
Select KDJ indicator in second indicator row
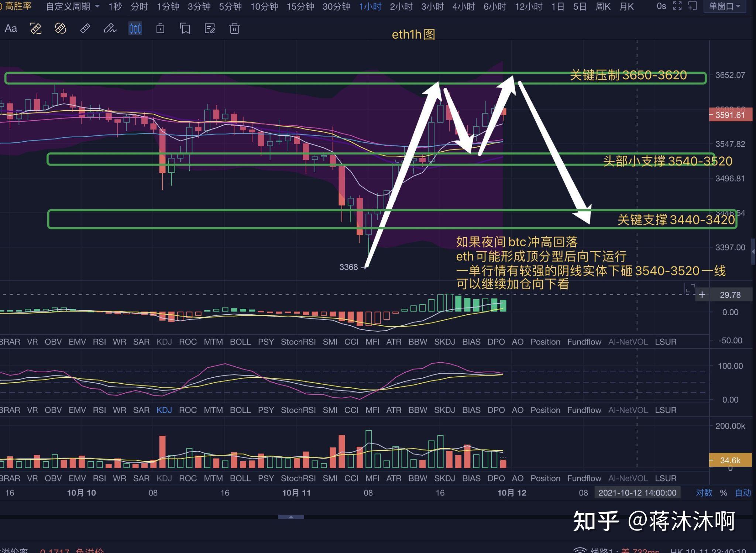(x=164, y=410)
